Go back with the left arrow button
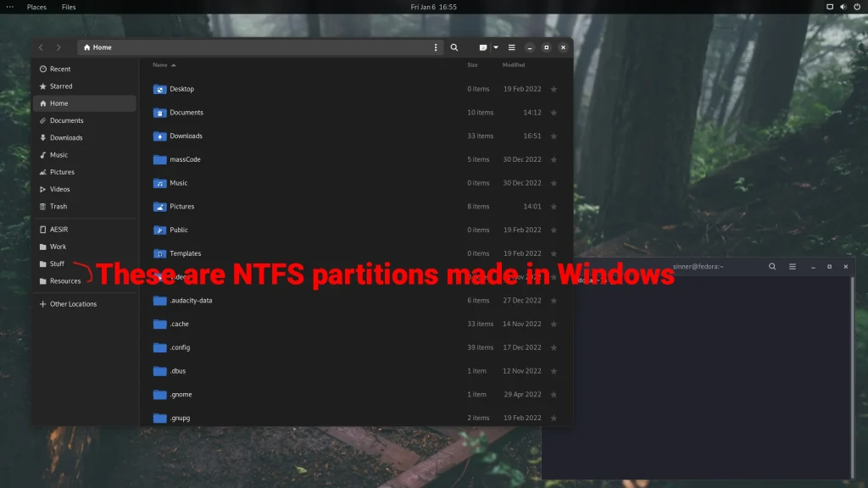The image size is (868, 488). [x=41, y=47]
